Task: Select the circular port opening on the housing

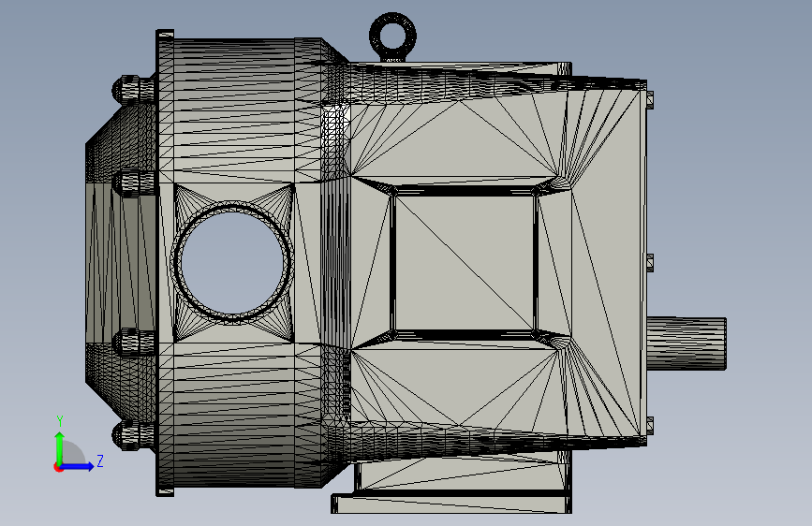Action: (232, 263)
